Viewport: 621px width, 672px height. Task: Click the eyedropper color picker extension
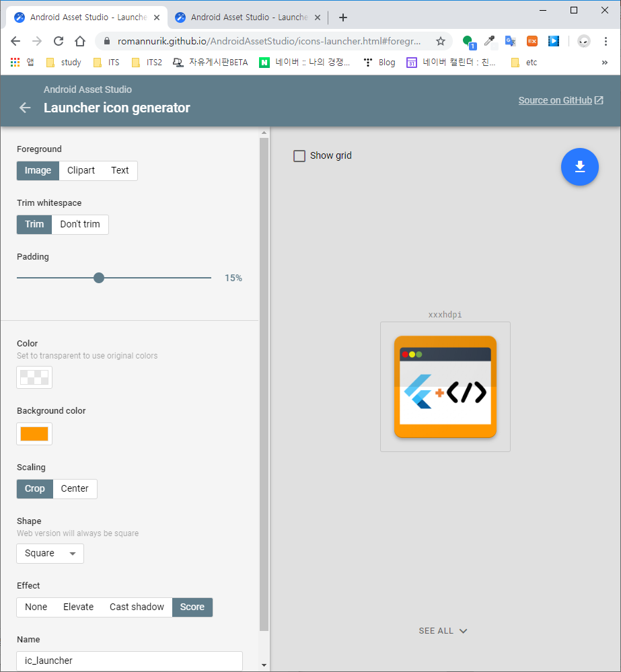[489, 41]
